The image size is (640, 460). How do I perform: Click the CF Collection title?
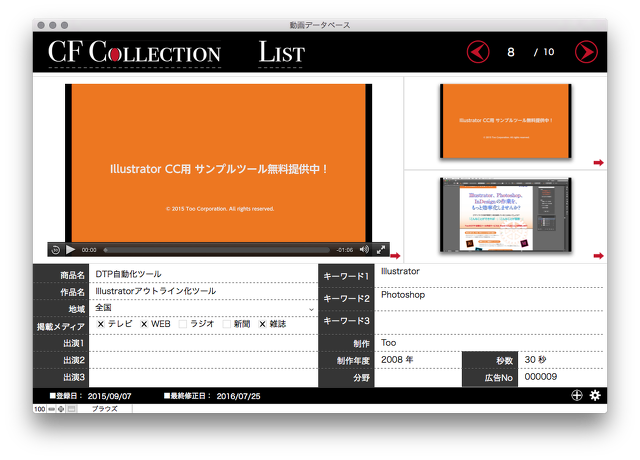pyautogui.click(x=134, y=52)
